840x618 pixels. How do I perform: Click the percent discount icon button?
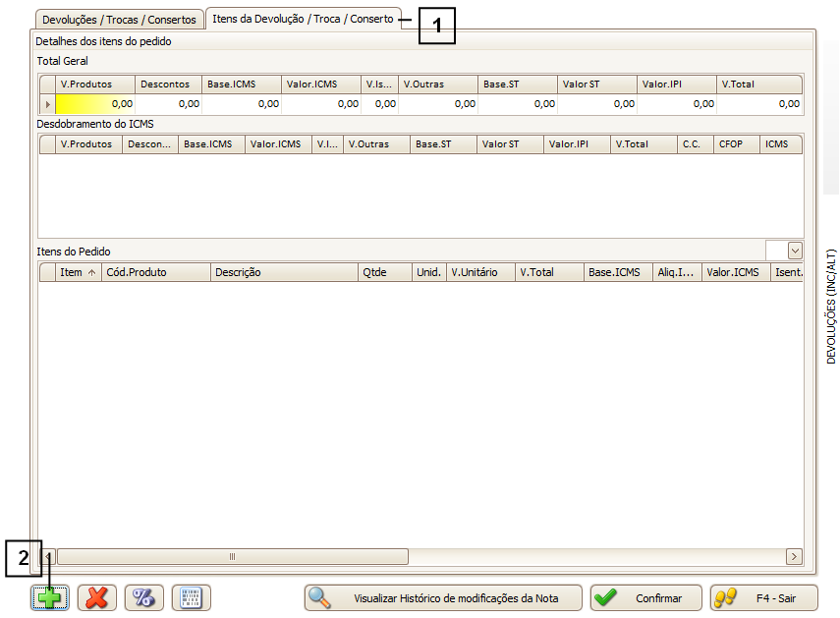pyautogui.click(x=144, y=597)
